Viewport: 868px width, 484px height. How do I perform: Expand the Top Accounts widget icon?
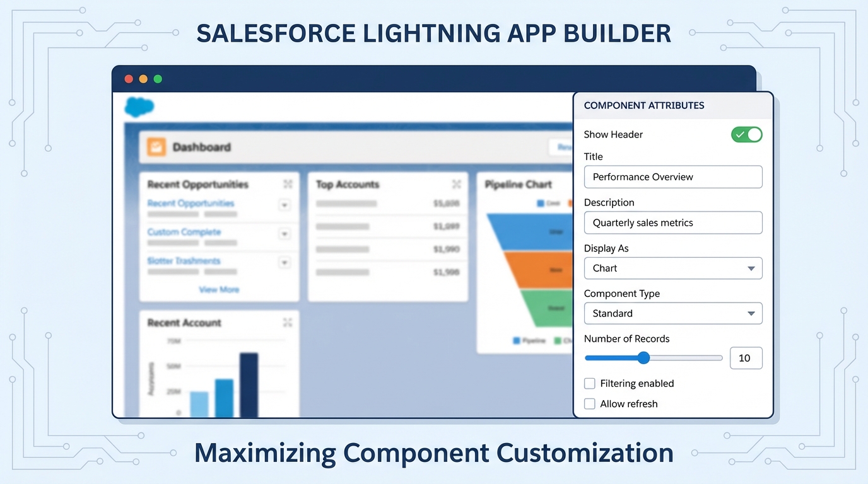457,185
